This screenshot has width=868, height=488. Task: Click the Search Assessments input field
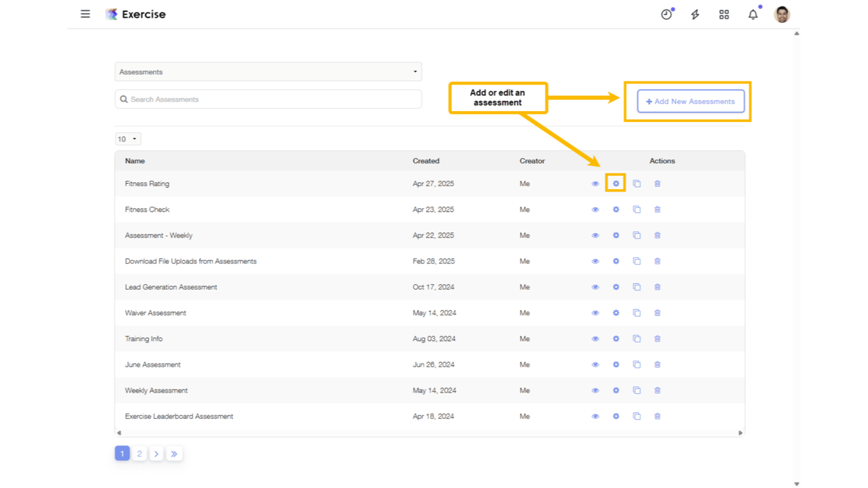point(268,99)
